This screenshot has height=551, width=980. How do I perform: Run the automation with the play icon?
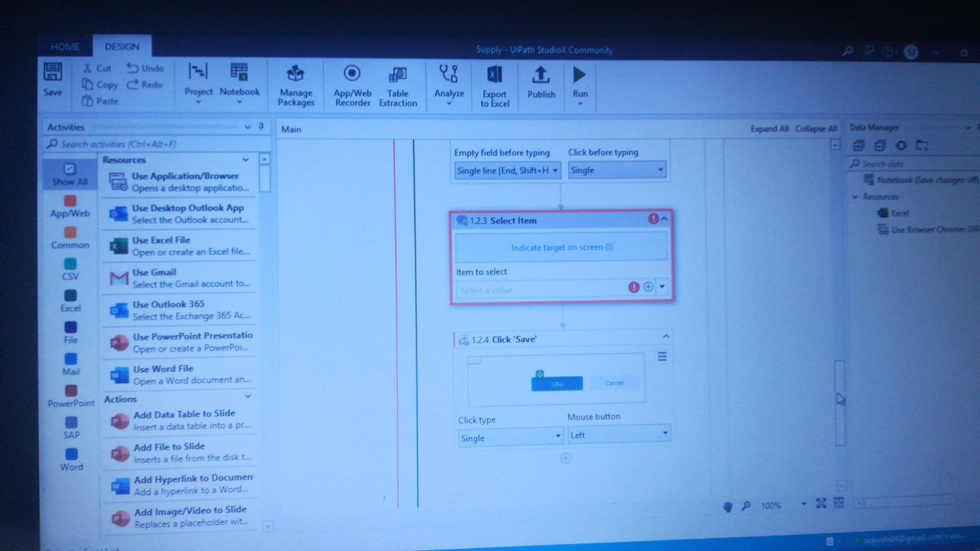pyautogui.click(x=580, y=74)
